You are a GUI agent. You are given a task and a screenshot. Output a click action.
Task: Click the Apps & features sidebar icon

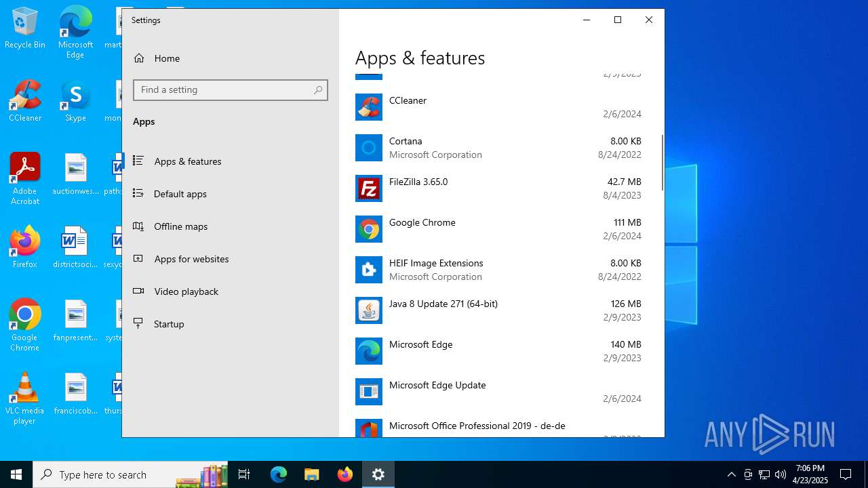coord(138,161)
